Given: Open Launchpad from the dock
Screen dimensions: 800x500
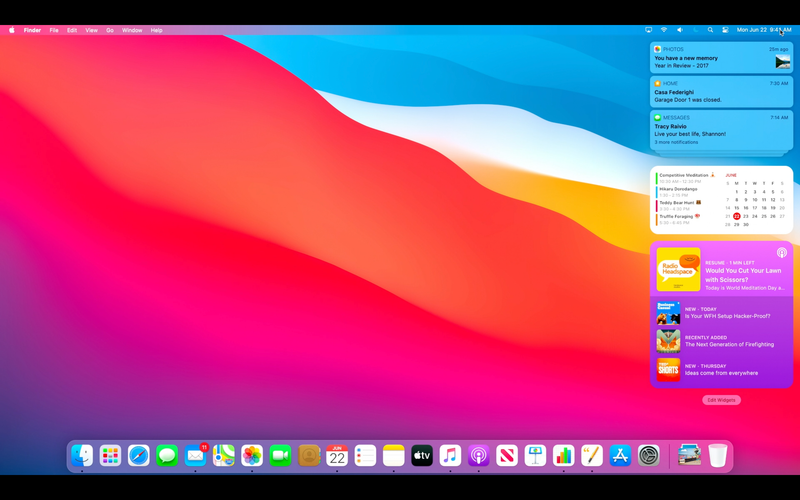Looking at the screenshot, I should 110,456.
